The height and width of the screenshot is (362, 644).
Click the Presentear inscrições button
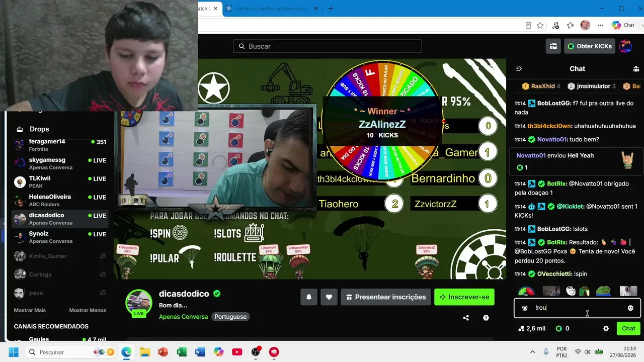386,297
